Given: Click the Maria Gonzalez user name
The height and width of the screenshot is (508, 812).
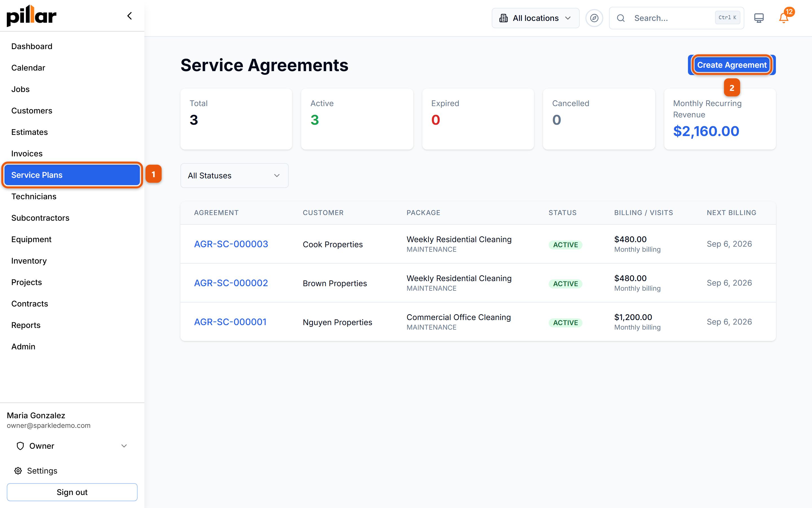Looking at the screenshot, I should (36, 415).
